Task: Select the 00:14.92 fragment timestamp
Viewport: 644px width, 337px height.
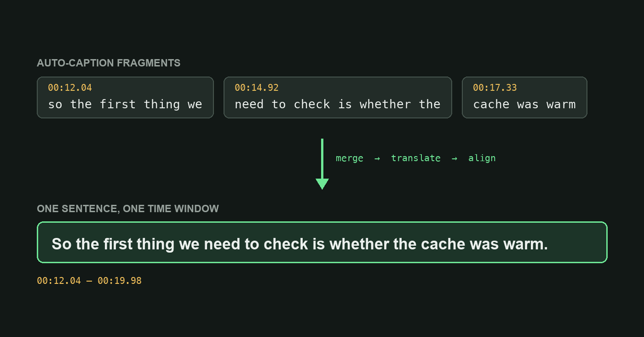Action: [x=257, y=87]
